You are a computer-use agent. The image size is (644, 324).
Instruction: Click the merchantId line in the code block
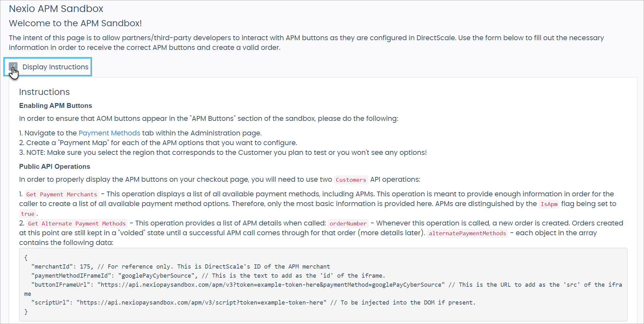(x=180, y=267)
